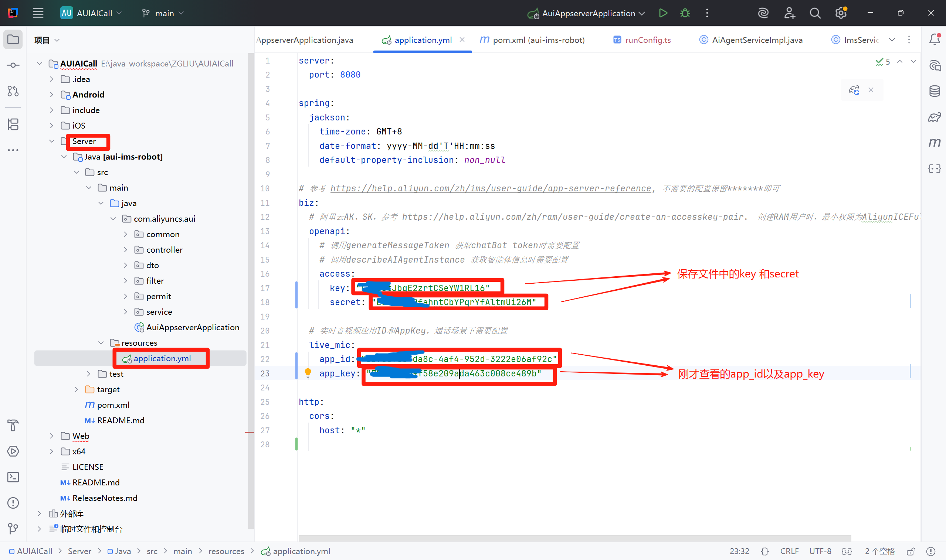Open the right sidebar tool with bird-like icon
This screenshot has width=946, height=560.
pyautogui.click(x=935, y=117)
